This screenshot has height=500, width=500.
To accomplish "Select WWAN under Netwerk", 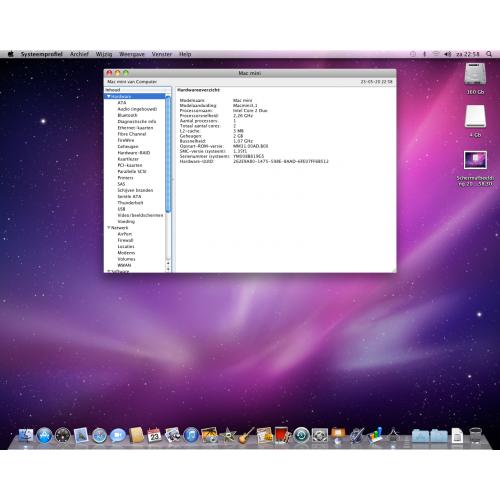I will point(124,265).
